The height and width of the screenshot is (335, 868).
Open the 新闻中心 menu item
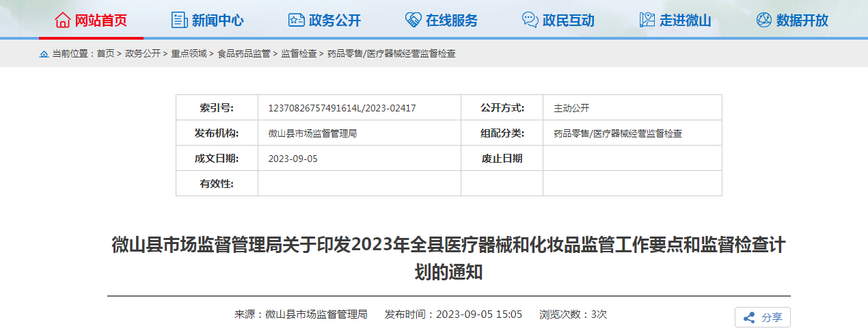click(208, 20)
